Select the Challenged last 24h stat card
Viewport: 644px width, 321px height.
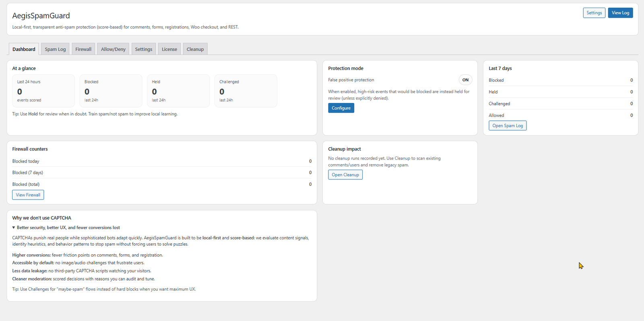coord(246,91)
